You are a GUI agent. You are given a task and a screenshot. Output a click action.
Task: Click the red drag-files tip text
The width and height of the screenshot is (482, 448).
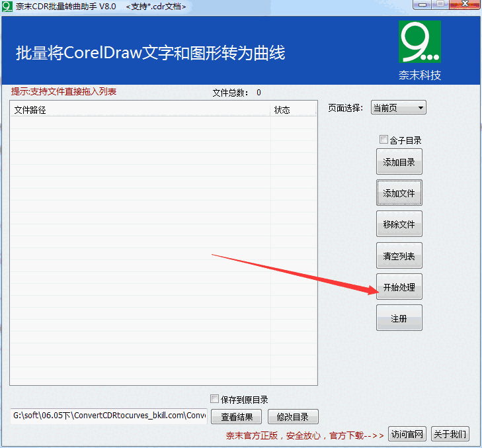[63, 92]
